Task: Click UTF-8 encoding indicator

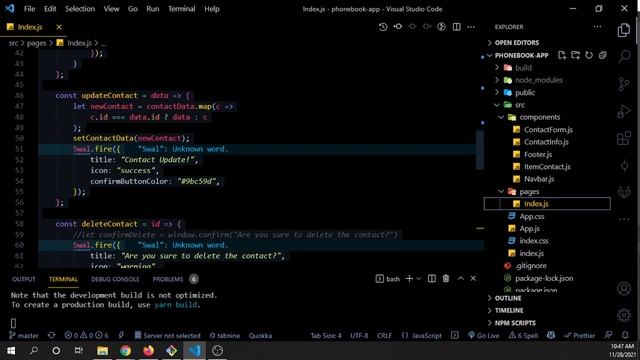Action: pos(359,336)
